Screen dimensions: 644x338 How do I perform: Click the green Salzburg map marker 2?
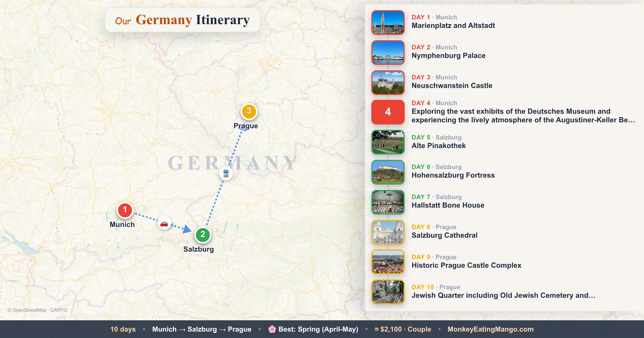click(203, 235)
